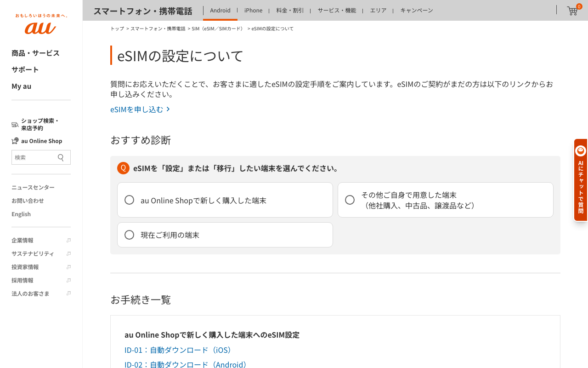Open the 料金・割引 tab
The width and height of the screenshot is (588, 368).
290,10
